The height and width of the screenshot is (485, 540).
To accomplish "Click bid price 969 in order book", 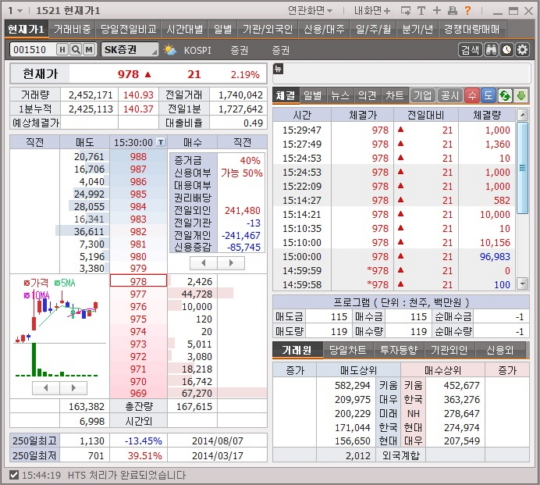I will pos(138,393).
